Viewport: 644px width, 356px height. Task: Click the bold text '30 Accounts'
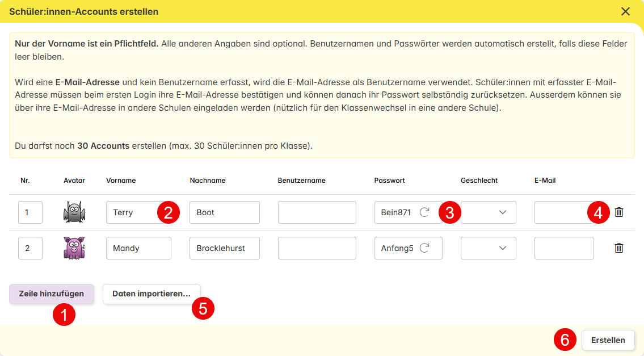[103, 146]
